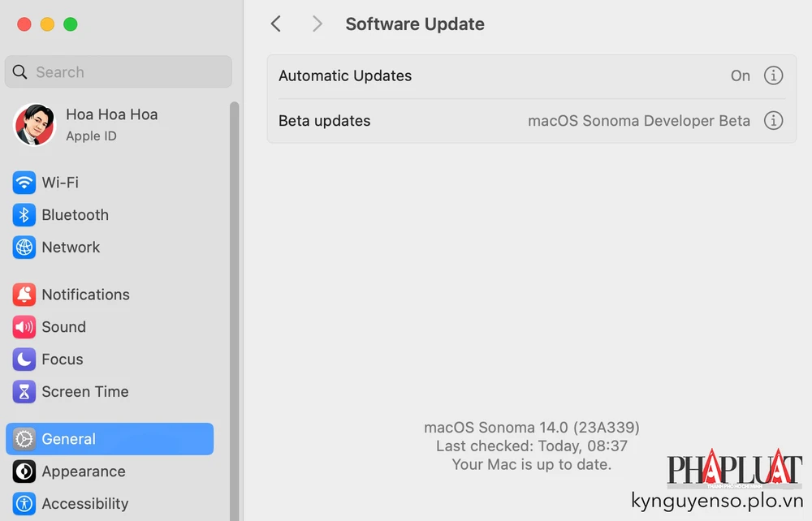Open the Automatic Updates info popover
This screenshot has width=812, height=521.
click(x=773, y=75)
